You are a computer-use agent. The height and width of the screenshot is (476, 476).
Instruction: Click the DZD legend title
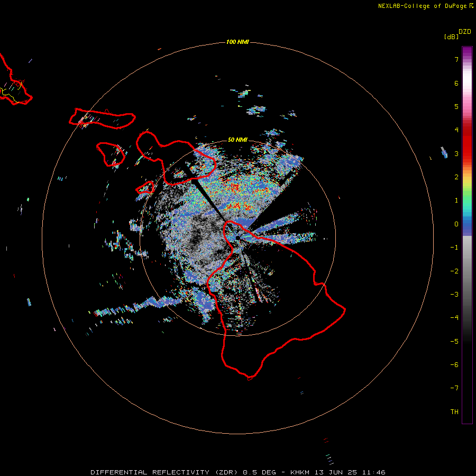click(x=465, y=32)
